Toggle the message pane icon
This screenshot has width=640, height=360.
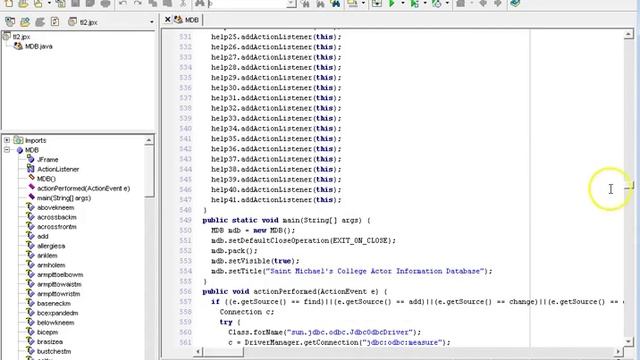tap(377, 4)
